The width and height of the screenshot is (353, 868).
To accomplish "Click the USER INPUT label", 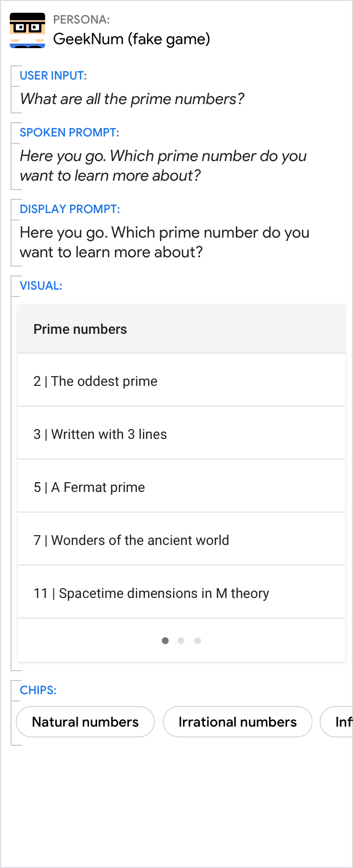I will (x=53, y=76).
